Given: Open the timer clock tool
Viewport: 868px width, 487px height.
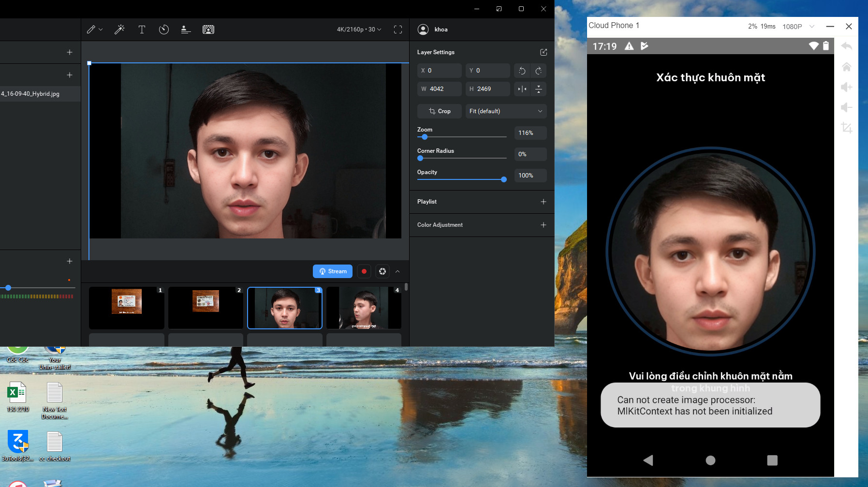Looking at the screenshot, I should pyautogui.click(x=164, y=30).
